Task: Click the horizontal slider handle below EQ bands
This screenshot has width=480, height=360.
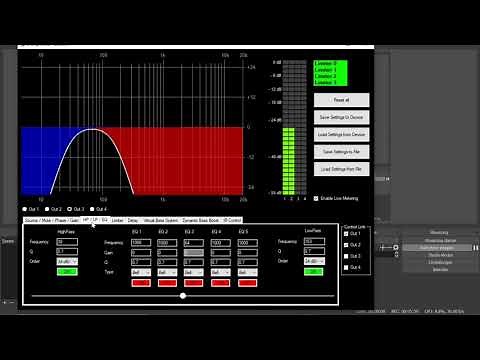Action: [183, 296]
